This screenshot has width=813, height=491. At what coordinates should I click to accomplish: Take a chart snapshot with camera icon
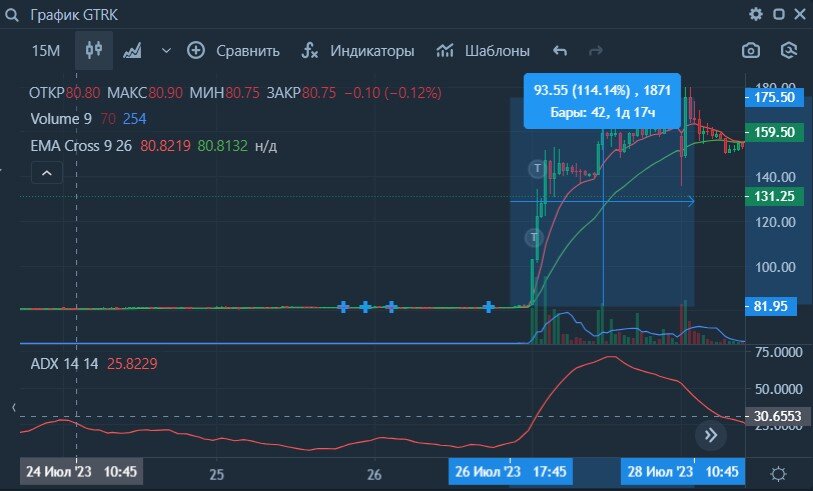[751, 50]
